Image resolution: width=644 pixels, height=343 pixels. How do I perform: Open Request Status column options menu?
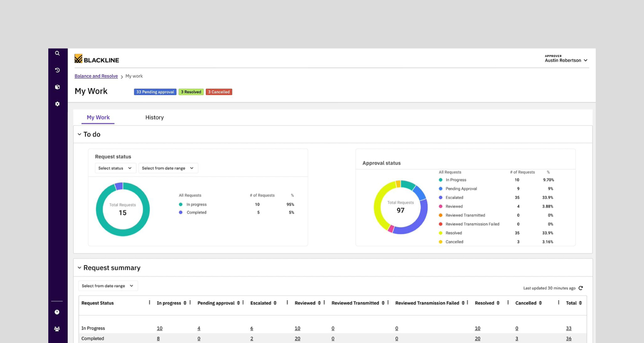(x=149, y=303)
